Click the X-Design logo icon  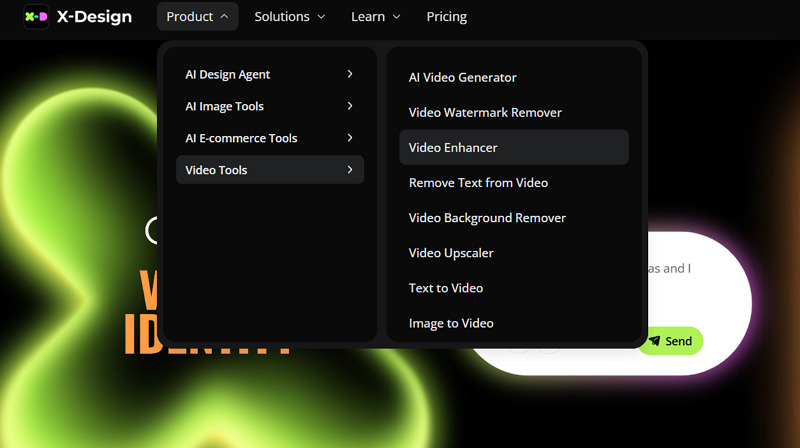click(36, 16)
